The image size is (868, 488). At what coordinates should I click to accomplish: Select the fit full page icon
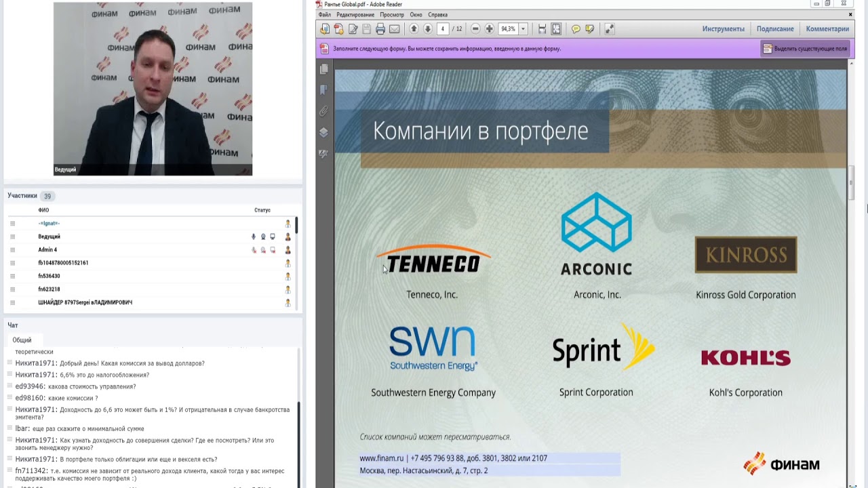pos(556,29)
